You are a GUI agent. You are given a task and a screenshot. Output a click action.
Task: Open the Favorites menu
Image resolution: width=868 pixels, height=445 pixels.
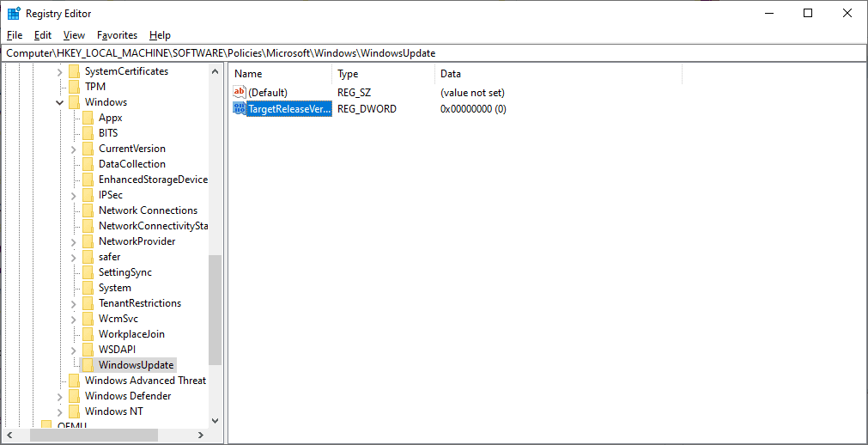[118, 35]
